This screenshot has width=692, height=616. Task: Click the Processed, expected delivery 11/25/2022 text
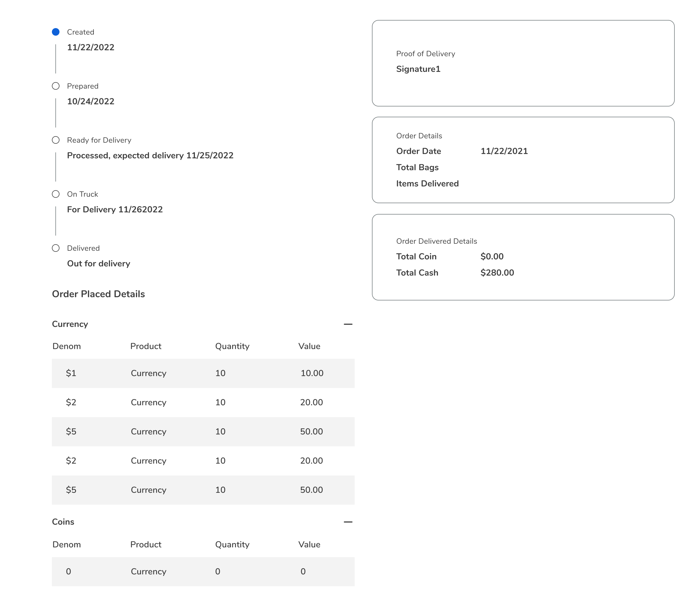(150, 156)
